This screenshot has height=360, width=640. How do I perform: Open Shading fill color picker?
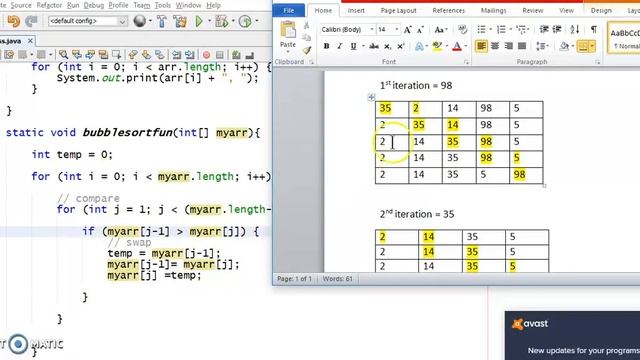click(x=564, y=46)
